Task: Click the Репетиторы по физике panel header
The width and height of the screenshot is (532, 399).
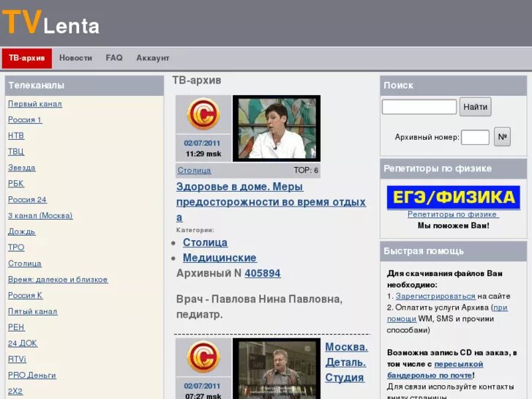Action: pos(453,168)
